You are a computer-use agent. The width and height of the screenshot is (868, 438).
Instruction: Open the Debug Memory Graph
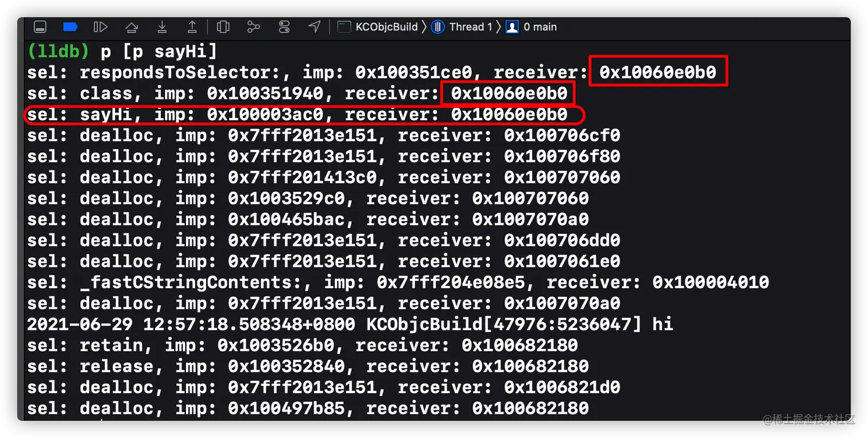tap(253, 26)
